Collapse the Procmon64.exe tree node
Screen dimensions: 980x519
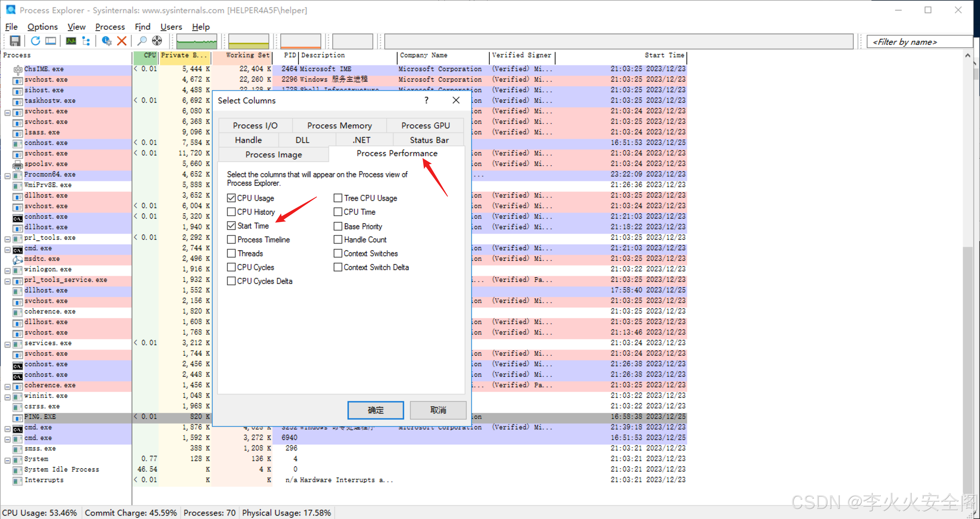pyautogui.click(x=7, y=176)
